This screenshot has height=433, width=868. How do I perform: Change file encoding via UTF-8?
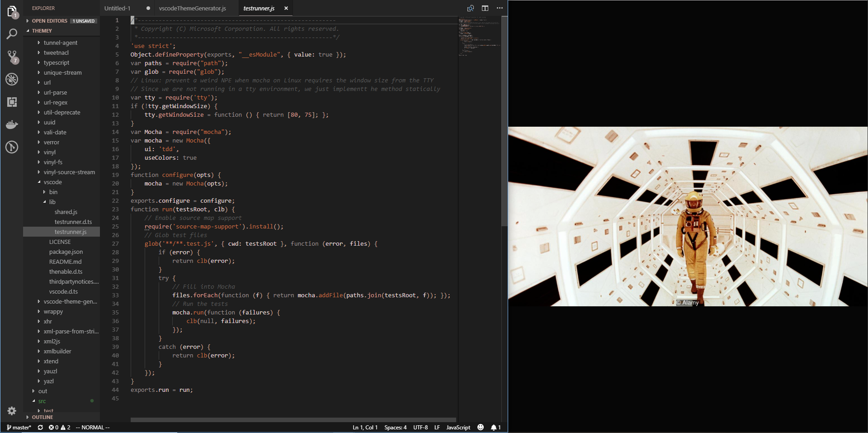[x=420, y=428]
